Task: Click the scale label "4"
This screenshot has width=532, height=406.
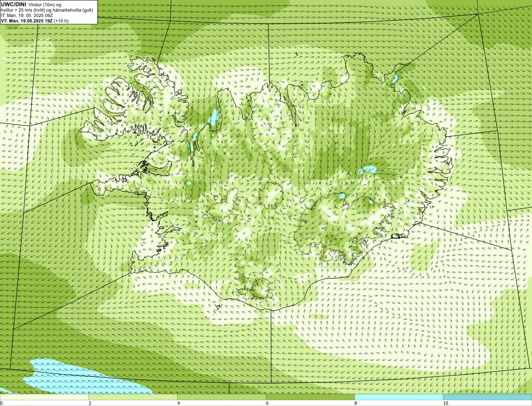Action: 179,403
